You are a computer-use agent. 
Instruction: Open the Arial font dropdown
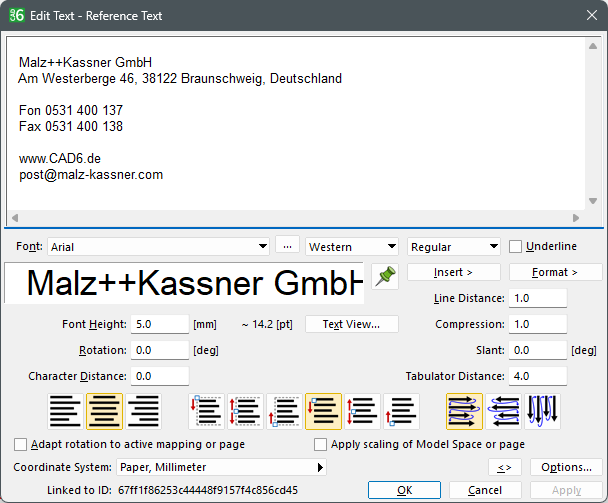[x=158, y=247]
